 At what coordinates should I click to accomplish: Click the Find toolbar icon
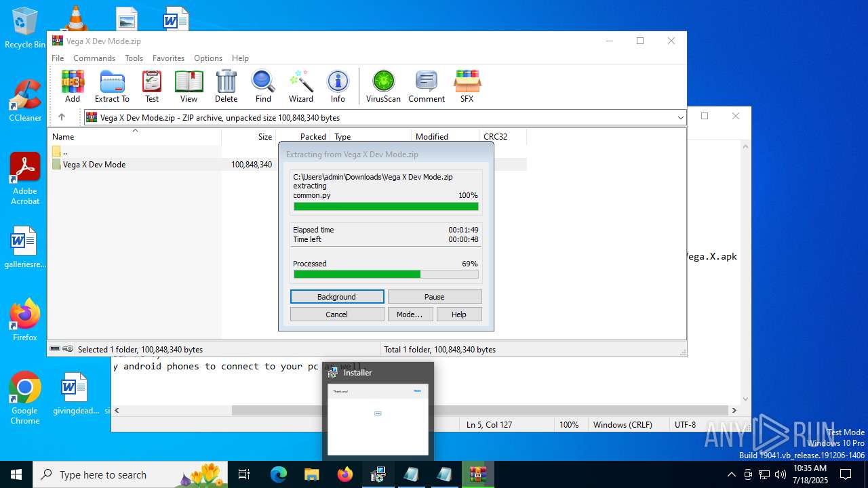[263, 86]
